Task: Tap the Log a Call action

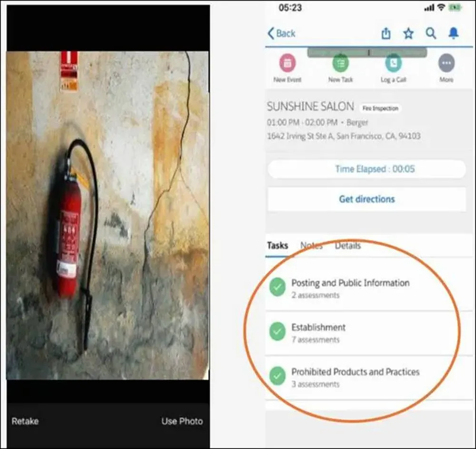Action: tap(394, 68)
